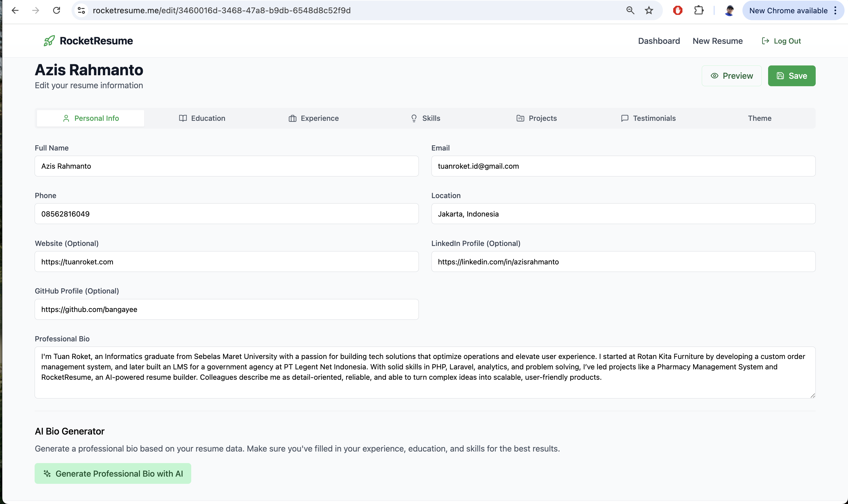Image resolution: width=848 pixels, height=504 pixels.
Task: Select the Skills tab
Action: [x=425, y=118]
